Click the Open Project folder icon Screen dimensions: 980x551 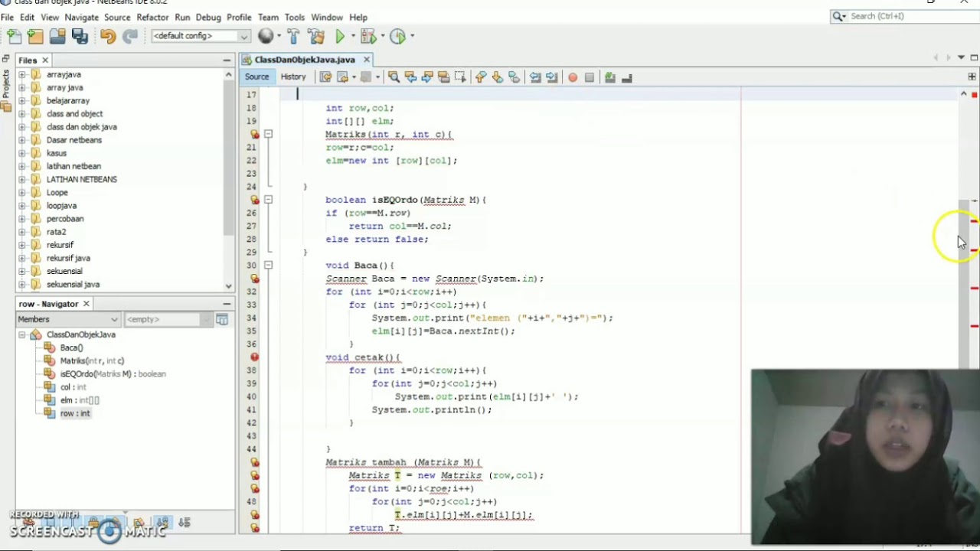click(x=57, y=36)
